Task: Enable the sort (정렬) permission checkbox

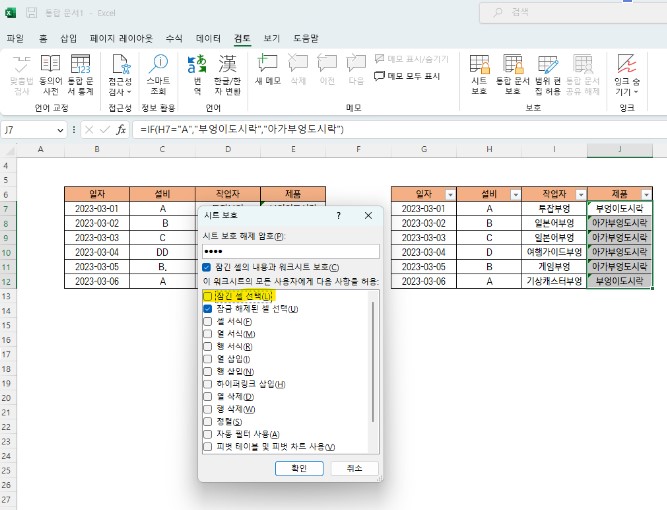Action: coord(208,422)
